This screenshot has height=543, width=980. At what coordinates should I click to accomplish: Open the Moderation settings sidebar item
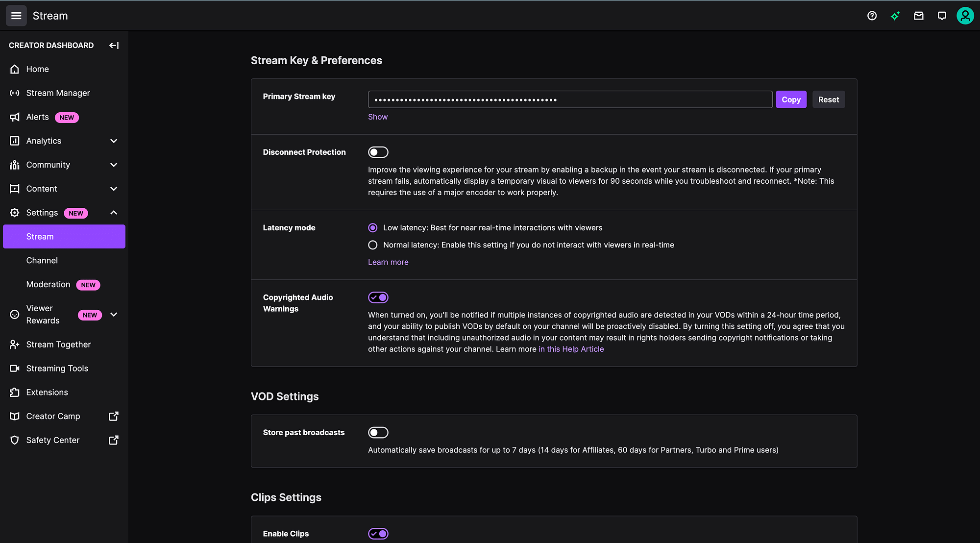point(64,285)
